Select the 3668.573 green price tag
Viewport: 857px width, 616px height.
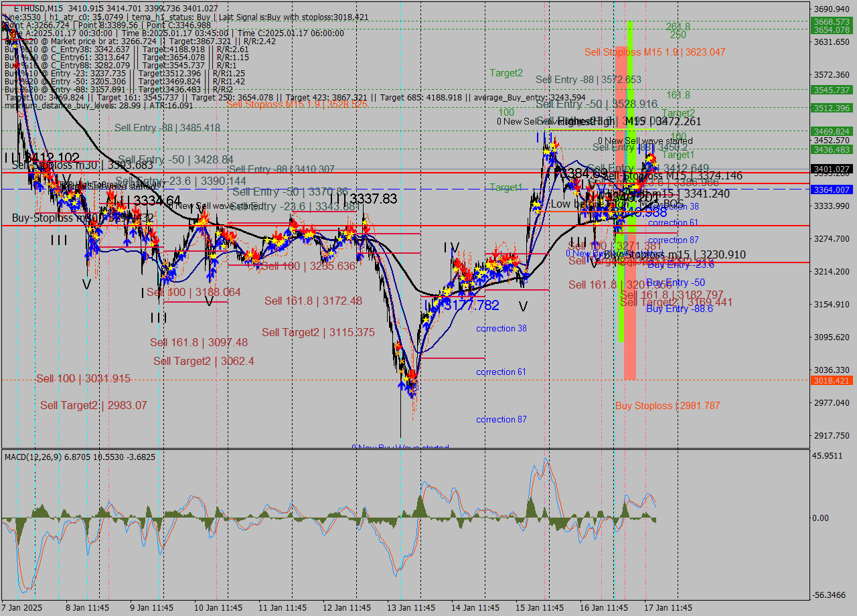[832, 22]
